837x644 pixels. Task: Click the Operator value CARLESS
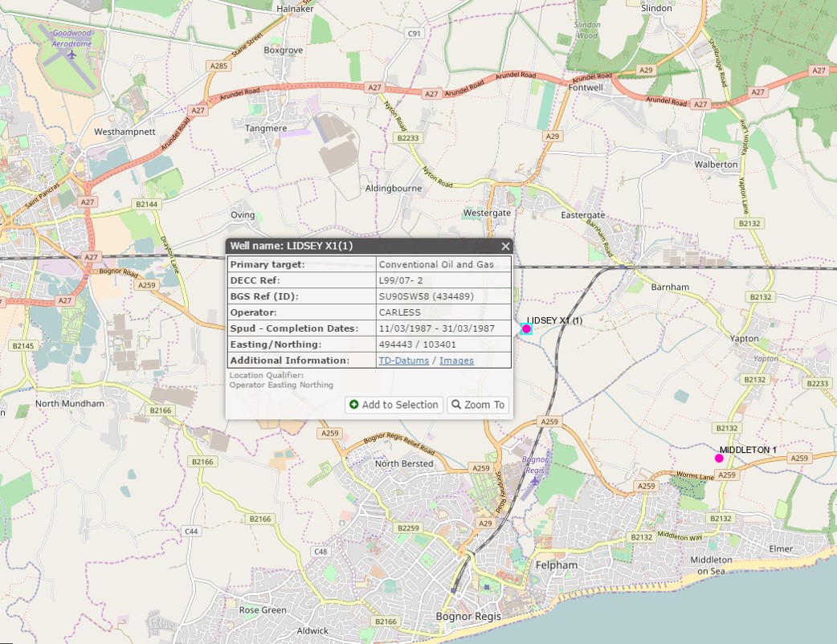pyautogui.click(x=399, y=312)
